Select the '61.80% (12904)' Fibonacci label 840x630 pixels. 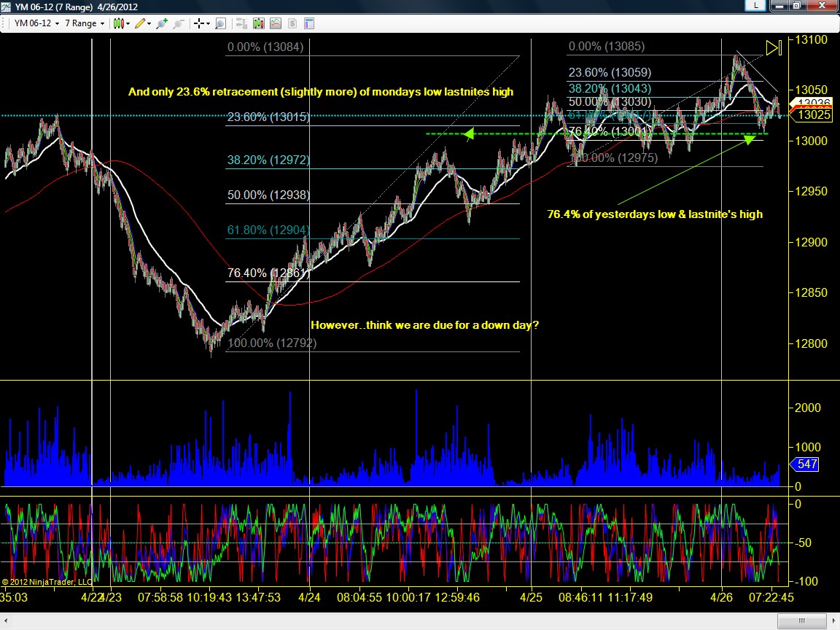click(268, 230)
